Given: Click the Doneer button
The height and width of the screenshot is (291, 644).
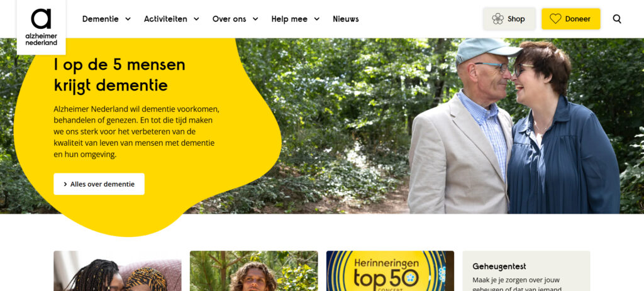Looking at the screenshot, I should pos(571,19).
